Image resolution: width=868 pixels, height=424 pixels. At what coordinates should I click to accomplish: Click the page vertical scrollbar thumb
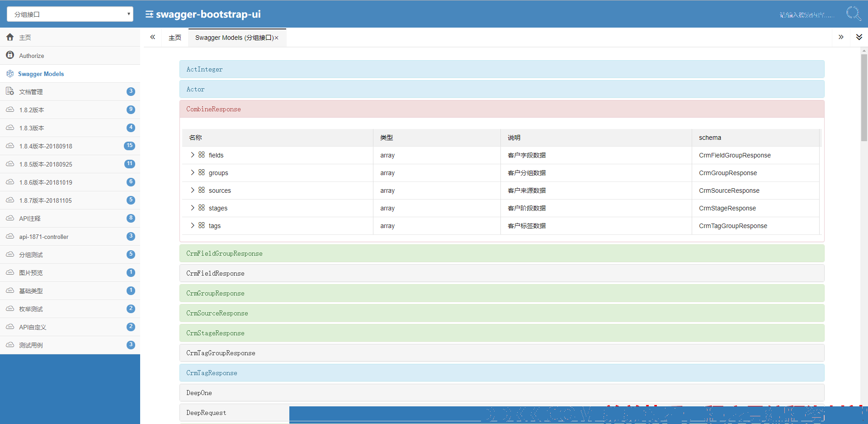(x=864, y=97)
